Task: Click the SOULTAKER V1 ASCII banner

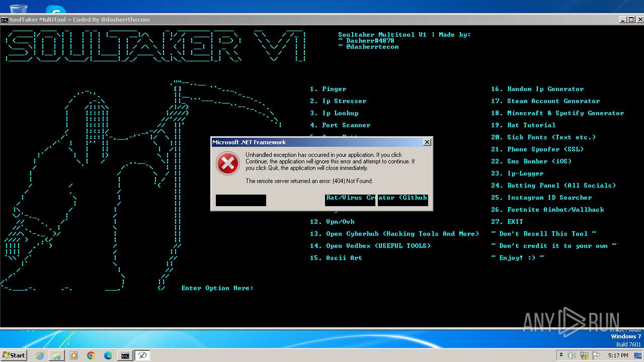Action: tap(155, 46)
